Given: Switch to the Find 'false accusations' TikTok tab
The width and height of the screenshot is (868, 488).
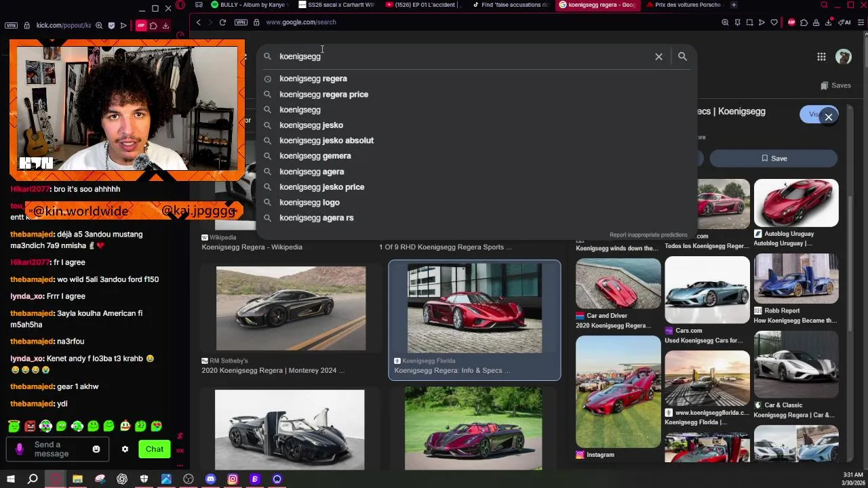Looking at the screenshot, I should point(511,5).
